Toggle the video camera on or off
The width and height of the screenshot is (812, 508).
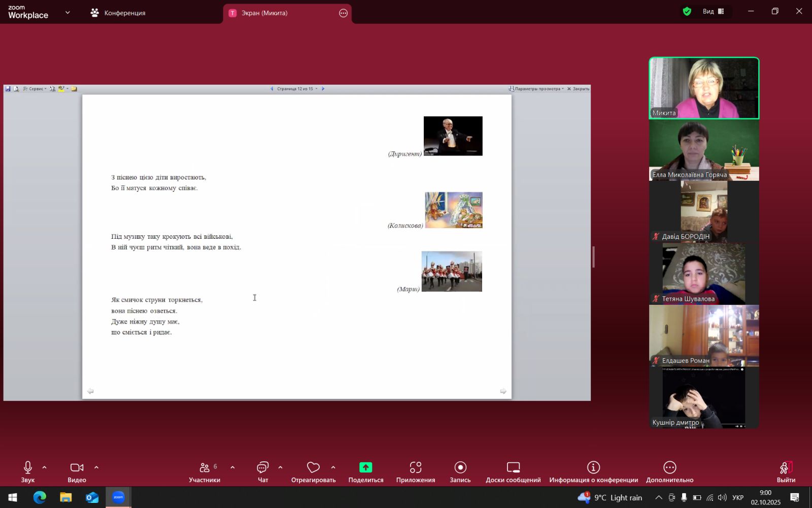(77, 468)
